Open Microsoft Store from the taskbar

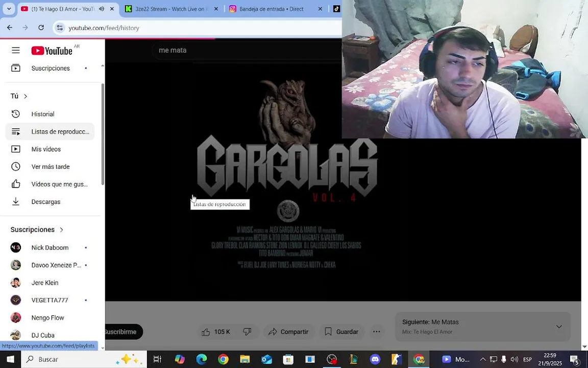coord(288,359)
